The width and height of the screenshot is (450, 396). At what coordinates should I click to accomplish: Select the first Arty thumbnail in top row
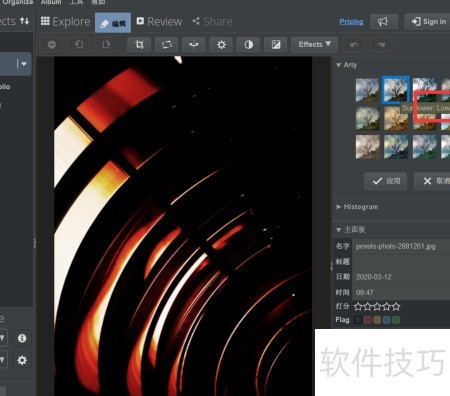[x=367, y=90]
